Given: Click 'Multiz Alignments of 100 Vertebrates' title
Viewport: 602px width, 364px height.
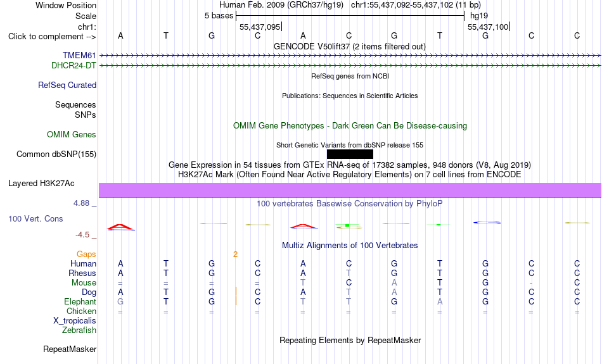Looking at the screenshot, I should pyautogui.click(x=350, y=246).
